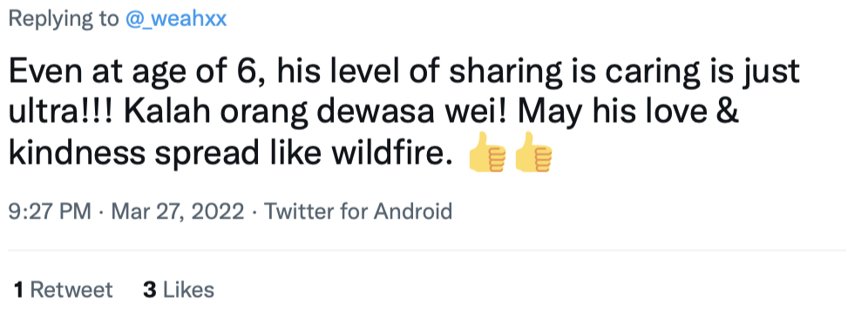Viewport: 868px width, 315px height.
Task: Open the 9:27 PM timestamp link
Action: point(50,211)
